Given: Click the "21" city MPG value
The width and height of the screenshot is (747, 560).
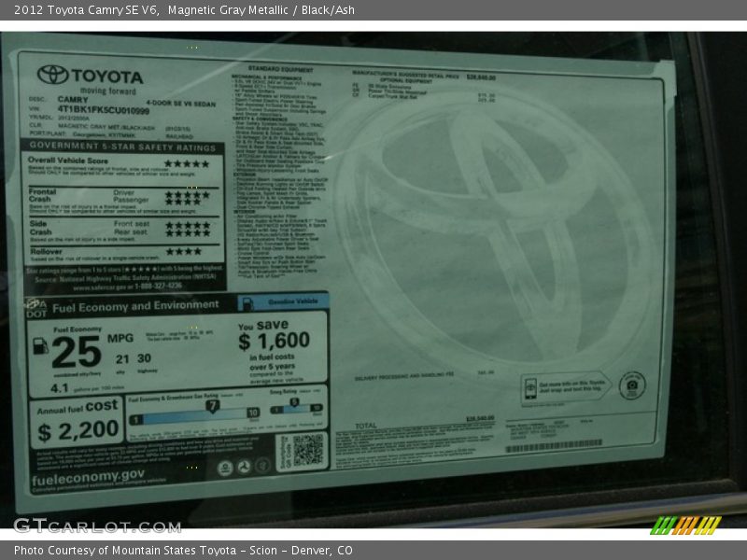Looking at the screenshot, I should click(x=122, y=359).
